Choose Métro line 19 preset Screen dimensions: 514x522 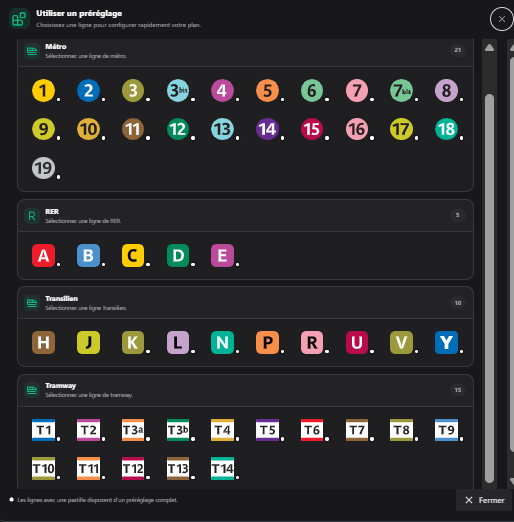click(43, 168)
